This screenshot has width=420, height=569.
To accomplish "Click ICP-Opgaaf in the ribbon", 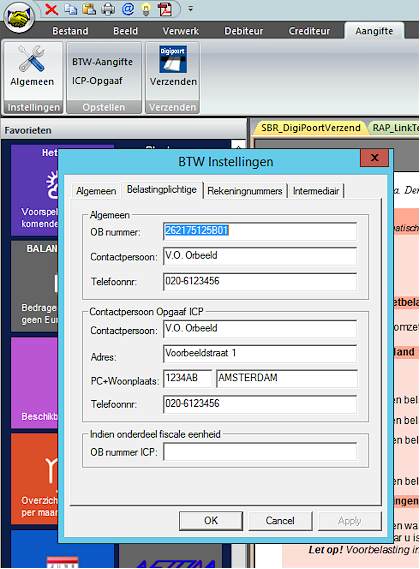I will (97, 81).
